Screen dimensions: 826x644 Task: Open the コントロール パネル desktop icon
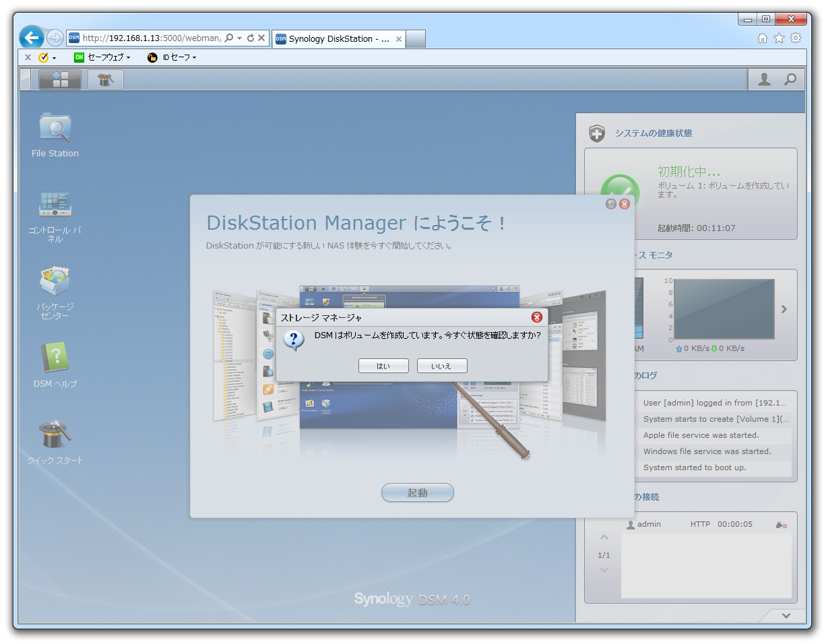(x=55, y=205)
